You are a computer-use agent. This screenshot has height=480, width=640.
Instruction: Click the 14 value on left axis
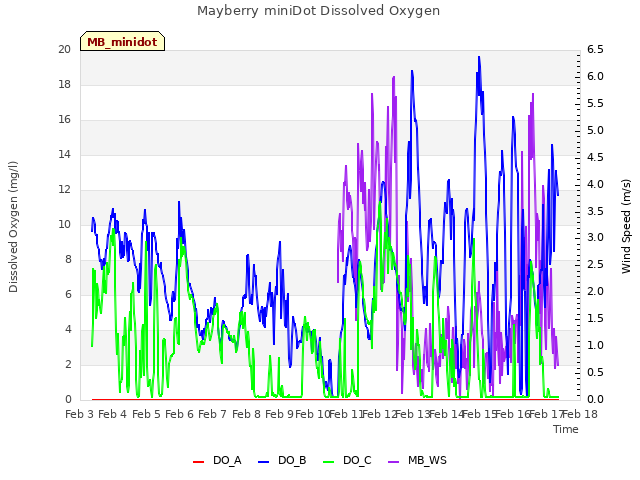pos(64,154)
